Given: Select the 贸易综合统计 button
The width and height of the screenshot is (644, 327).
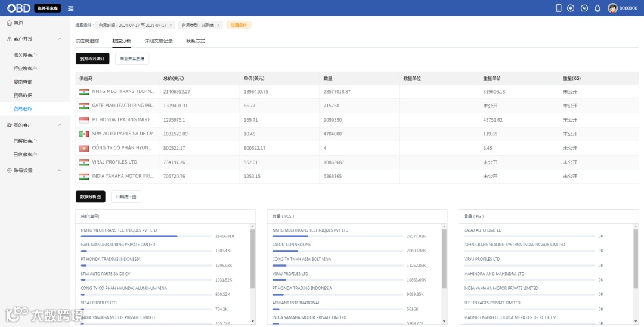Looking at the screenshot, I should click(92, 58).
